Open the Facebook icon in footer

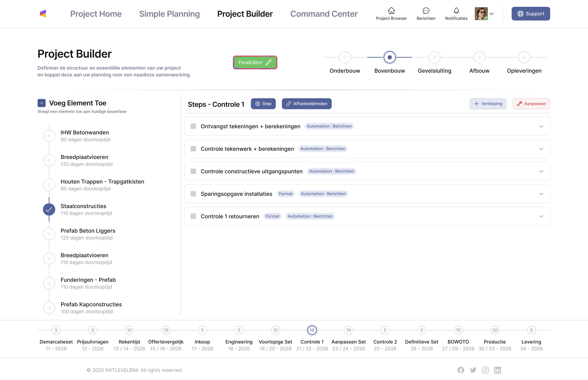click(461, 370)
